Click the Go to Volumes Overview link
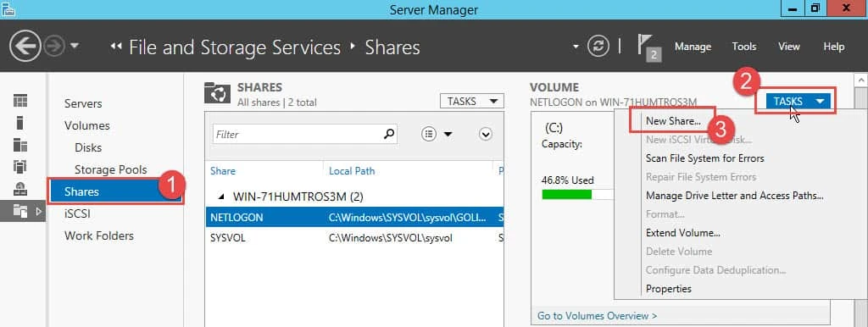Image resolution: width=868 pixels, height=327 pixels. (598, 316)
